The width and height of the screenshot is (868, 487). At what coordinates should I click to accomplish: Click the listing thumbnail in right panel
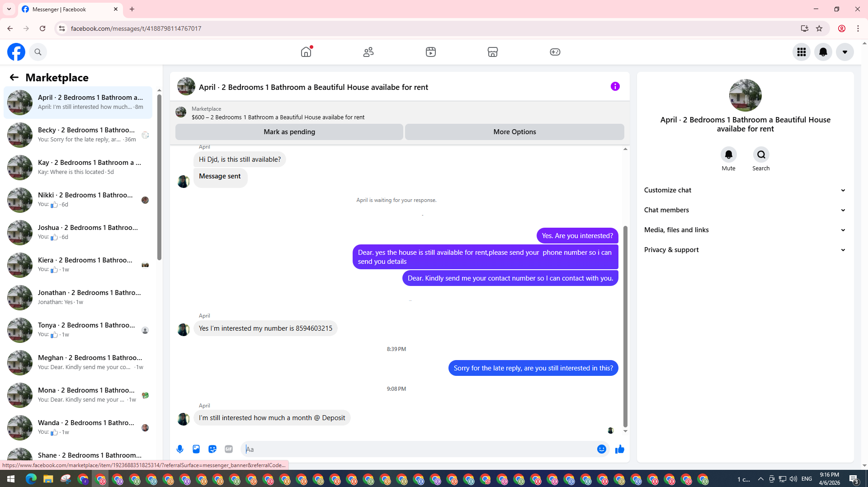(x=745, y=95)
